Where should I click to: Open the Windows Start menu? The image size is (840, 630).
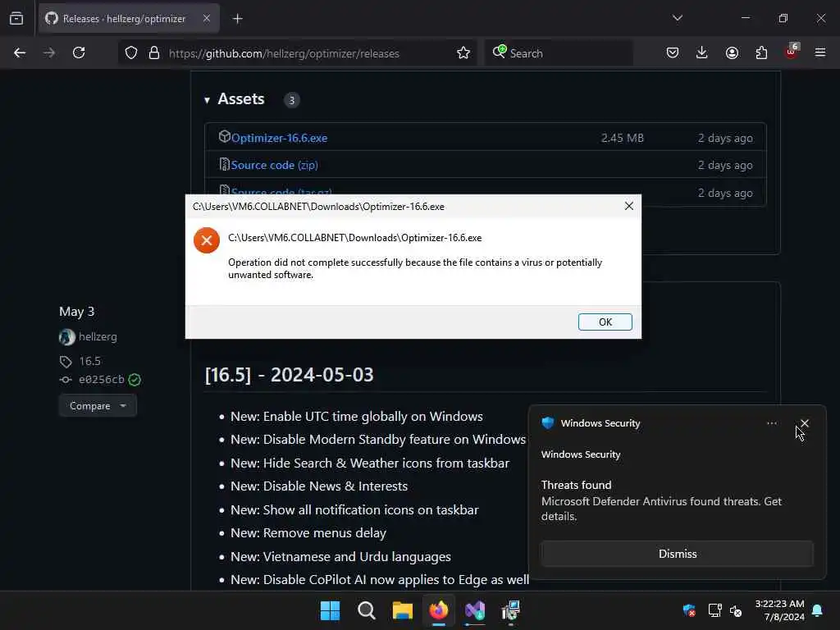coord(330,610)
